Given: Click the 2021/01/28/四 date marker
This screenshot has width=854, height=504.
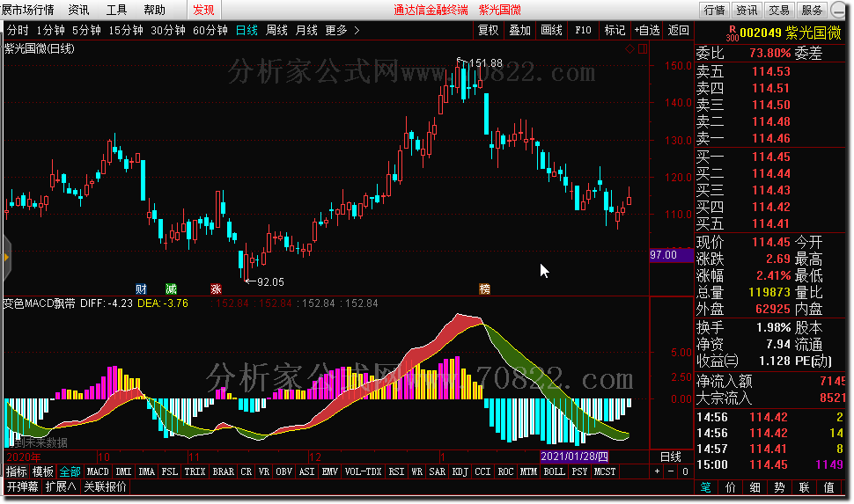Looking at the screenshot, I should (574, 457).
